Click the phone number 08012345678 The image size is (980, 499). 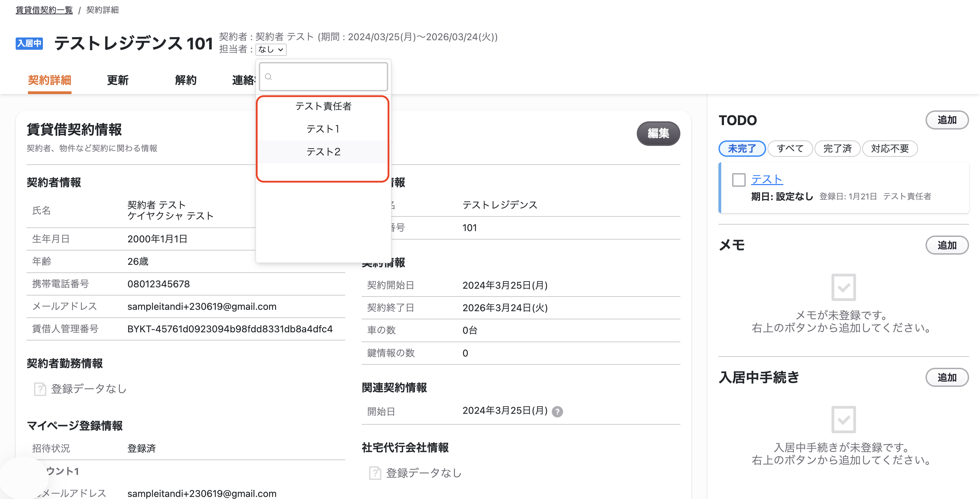(x=158, y=284)
